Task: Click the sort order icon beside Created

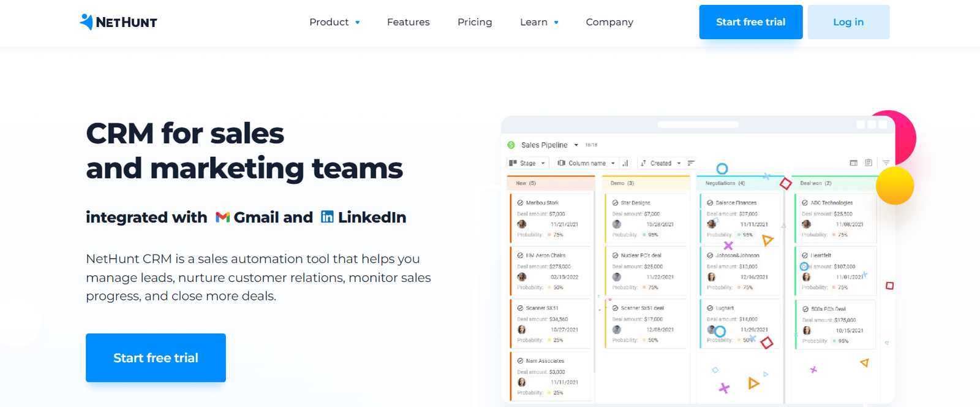Action: pyautogui.click(x=691, y=163)
